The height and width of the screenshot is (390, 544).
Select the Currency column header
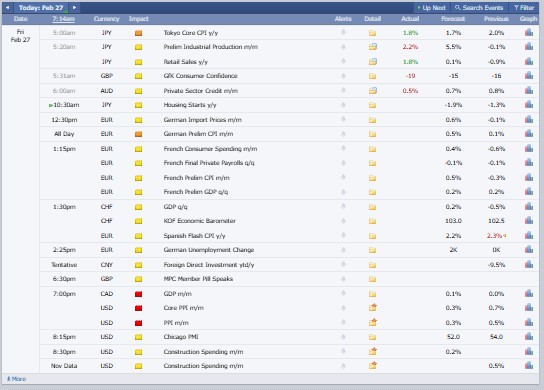click(x=106, y=19)
